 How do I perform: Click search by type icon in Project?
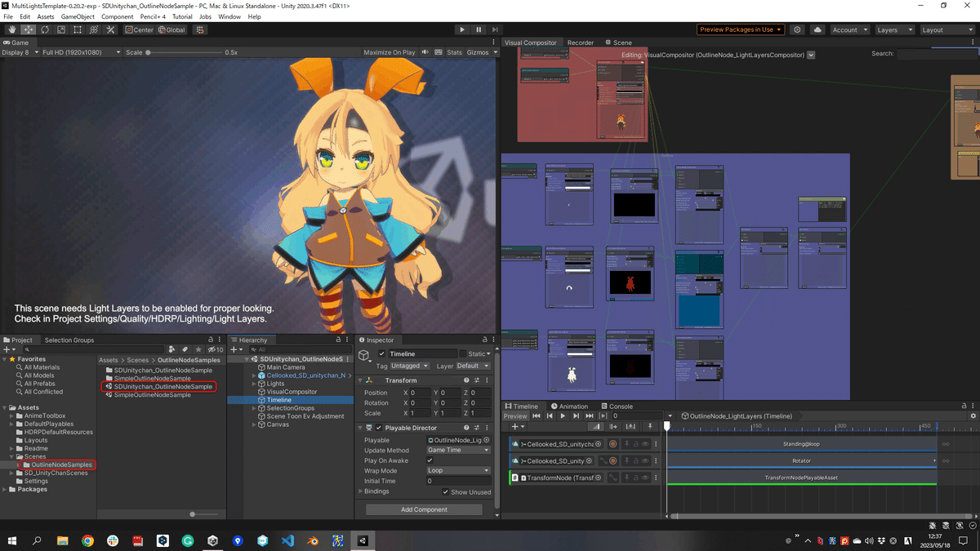point(171,349)
